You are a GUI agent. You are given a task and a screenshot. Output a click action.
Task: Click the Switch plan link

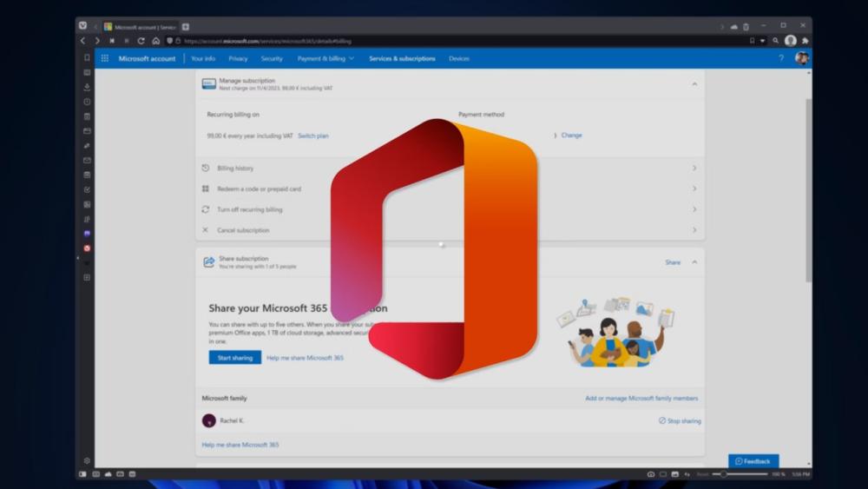(313, 136)
